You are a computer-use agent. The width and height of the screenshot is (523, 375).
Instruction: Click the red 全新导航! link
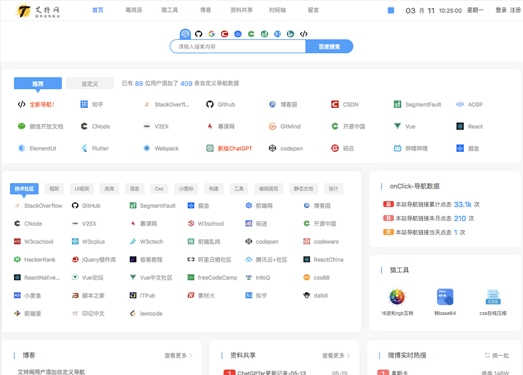click(x=36, y=104)
